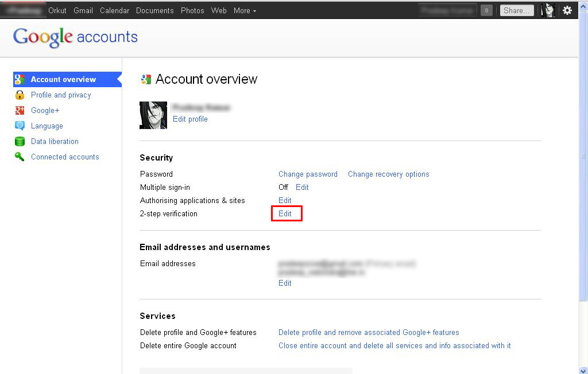The height and width of the screenshot is (374, 588).
Task: Edit the 2-step verification setting
Action: (285, 213)
